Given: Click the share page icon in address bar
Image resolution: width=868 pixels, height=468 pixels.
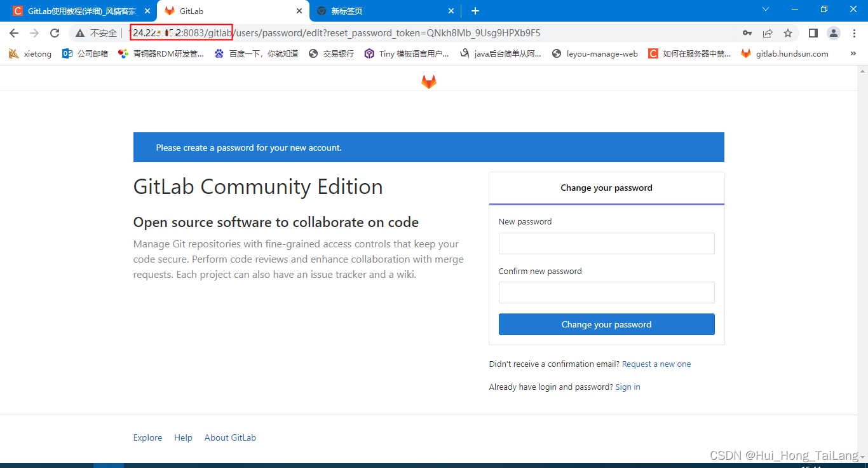Looking at the screenshot, I should (768, 33).
